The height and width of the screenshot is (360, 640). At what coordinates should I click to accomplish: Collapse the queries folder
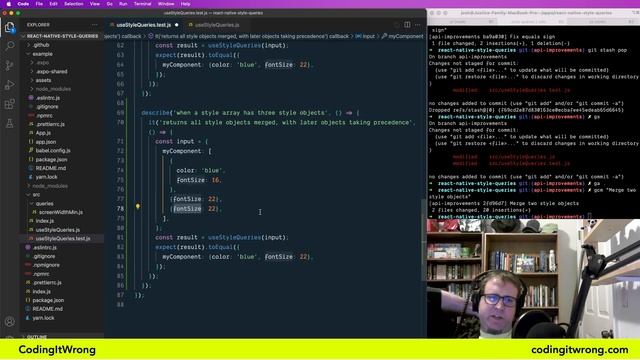pyautogui.click(x=44, y=203)
